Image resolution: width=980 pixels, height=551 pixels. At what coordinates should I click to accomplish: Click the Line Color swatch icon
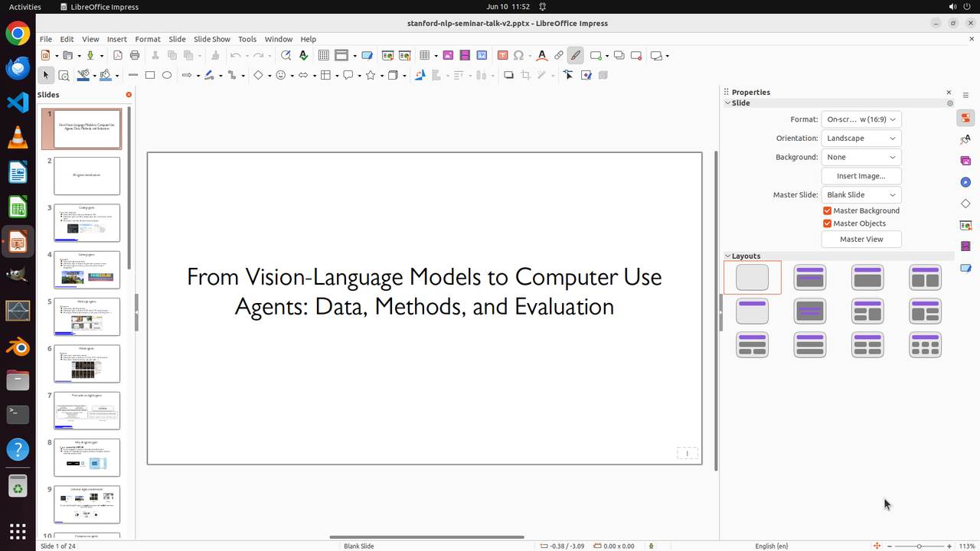[83, 75]
